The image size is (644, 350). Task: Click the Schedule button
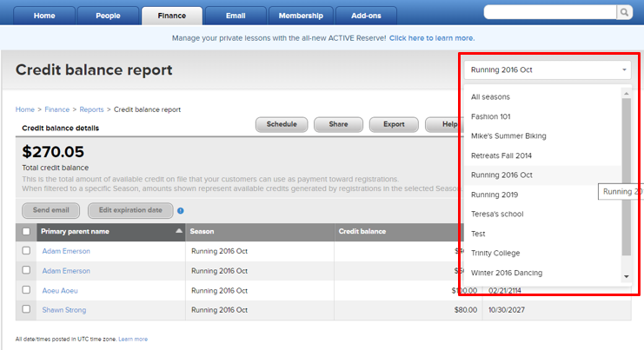tap(281, 124)
